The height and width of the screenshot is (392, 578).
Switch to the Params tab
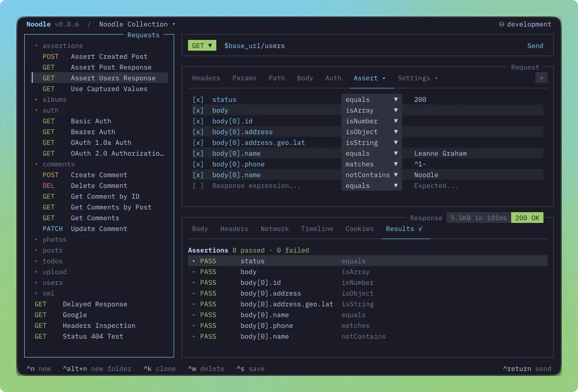[x=245, y=78]
